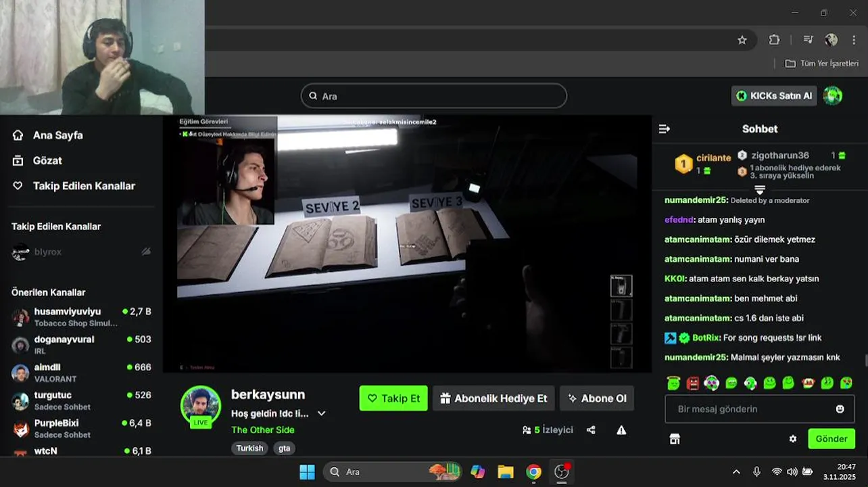Click berkaysunn LIVE avatar
Viewport: 868px width, 487px height.
pos(200,406)
